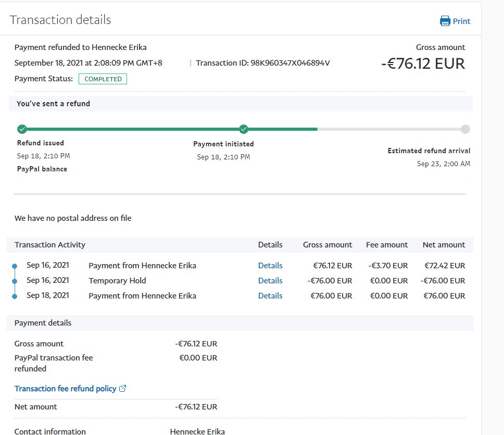Click the timeline dot for Sep 18 payment
504x435 pixels.
pos(15,296)
